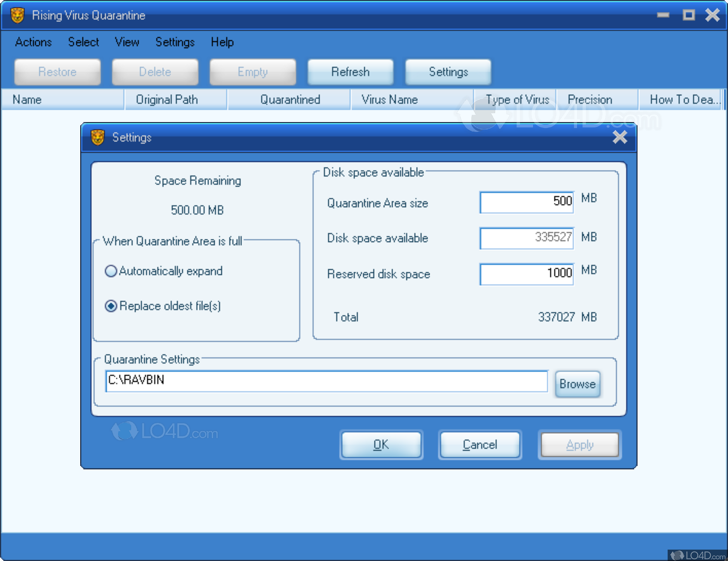Sort by Precision column header
Viewport: 728px width, 561px height.
coord(597,99)
